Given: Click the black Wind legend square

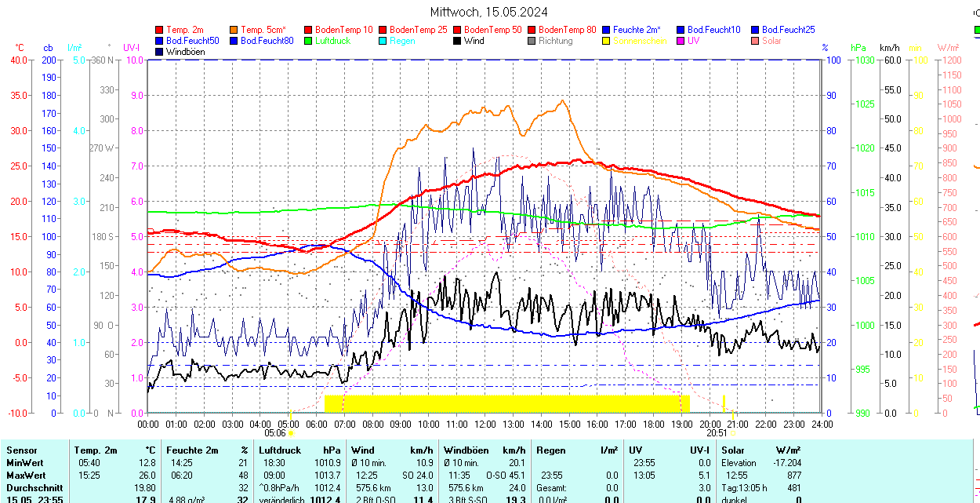Looking at the screenshot, I should 458,41.
